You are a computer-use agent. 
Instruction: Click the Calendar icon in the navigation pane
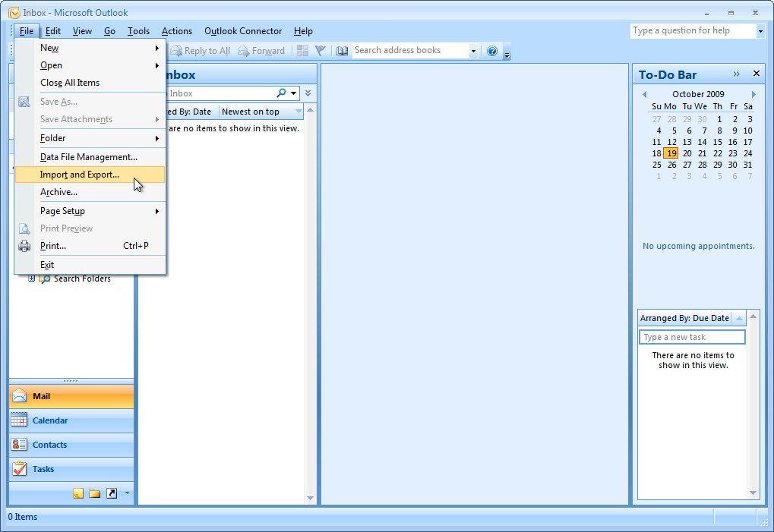pos(19,420)
